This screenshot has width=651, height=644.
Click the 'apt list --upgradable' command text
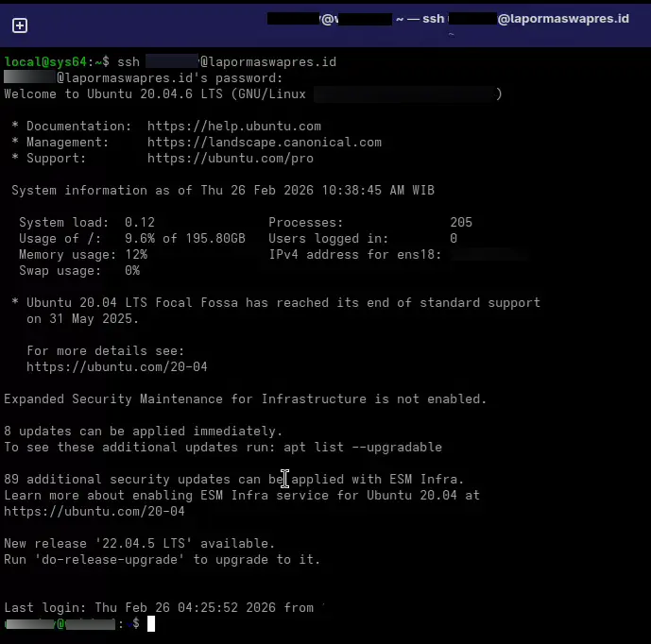(x=363, y=448)
